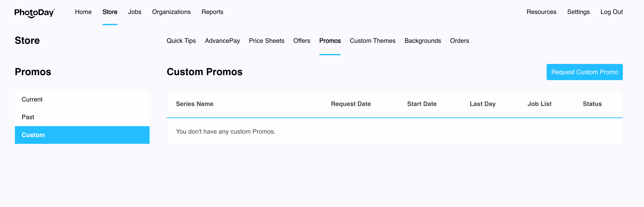The width and height of the screenshot is (644, 207).
Task: Go to the Orders tab
Action: pyautogui.click(x=459, y=41)
